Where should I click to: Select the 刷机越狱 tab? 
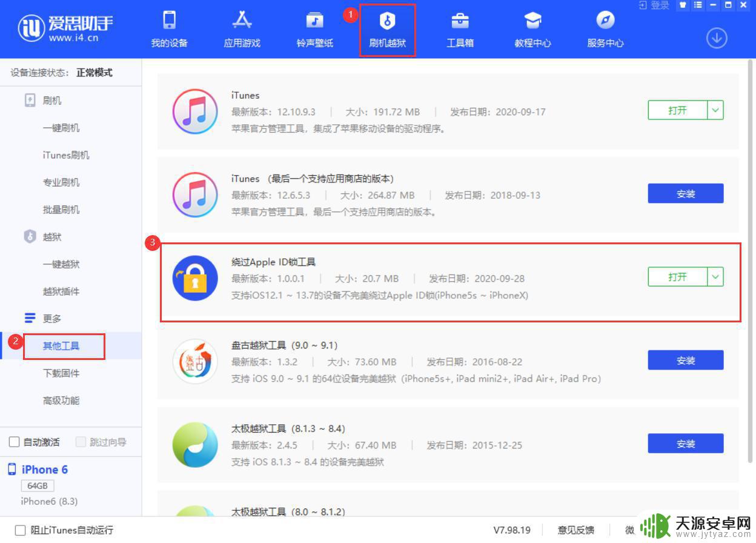(x=387, y=30)
